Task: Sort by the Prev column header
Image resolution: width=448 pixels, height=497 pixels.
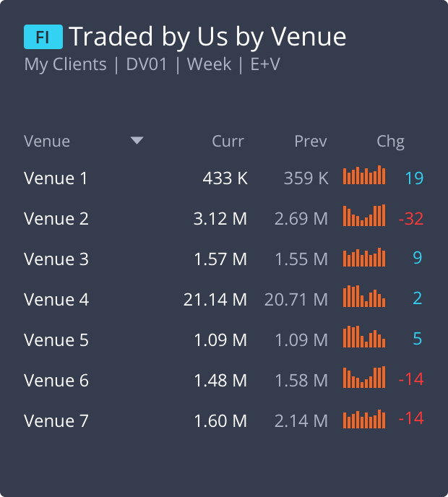Action: tap(311, 141)
